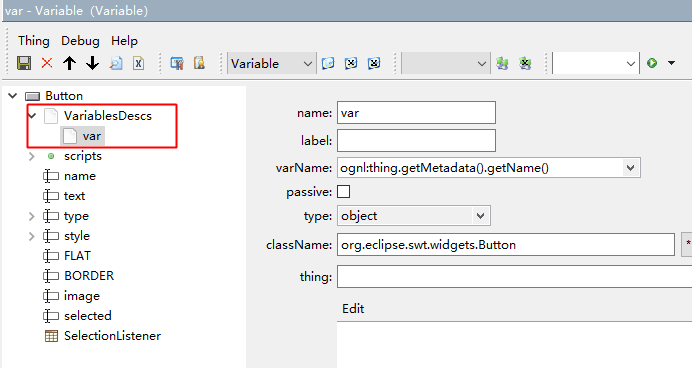Select the scripts tree item

pyautogui.click(x=83, y=156)
